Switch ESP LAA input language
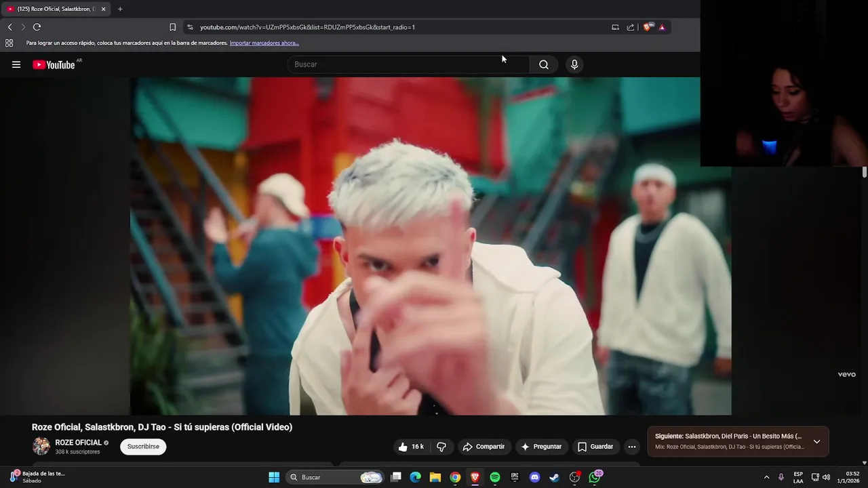Screen dimensions: 868x488 tap(798, 477)
